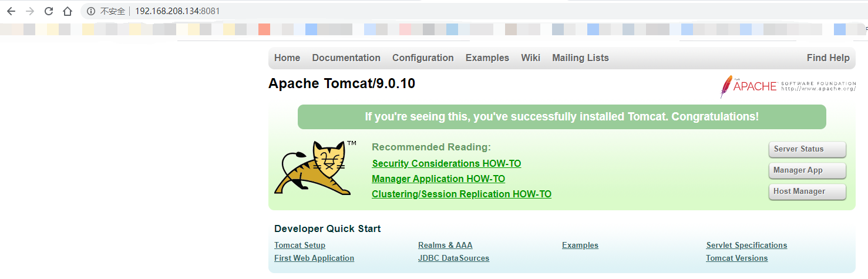Click the Apache Software Foundation logo
Image resolution: width=868 pixels, height=279 pixels.
pos(788,86)
